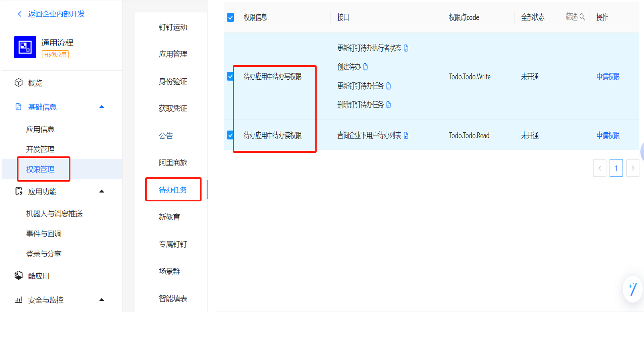
Task: Click the Todo.Todo.Write code cell
Action: (x=470, y=77)
